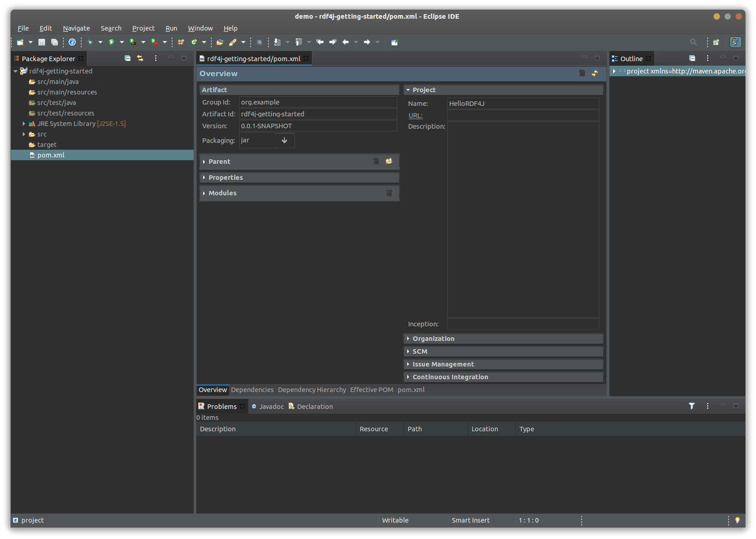Close the rdf4j-getting-started/pom.xml editor tab

pyautogui.click(x=306, y=58)
